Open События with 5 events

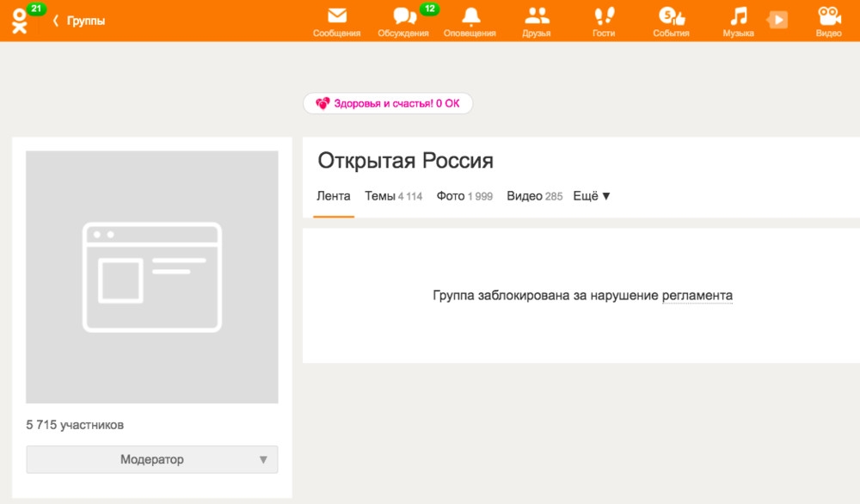pos(672,19)
